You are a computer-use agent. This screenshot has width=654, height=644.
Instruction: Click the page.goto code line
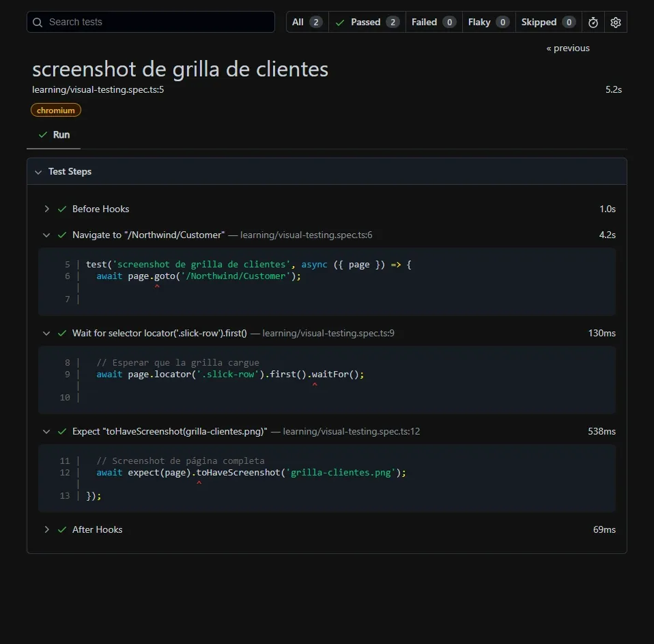coord(199,276)
